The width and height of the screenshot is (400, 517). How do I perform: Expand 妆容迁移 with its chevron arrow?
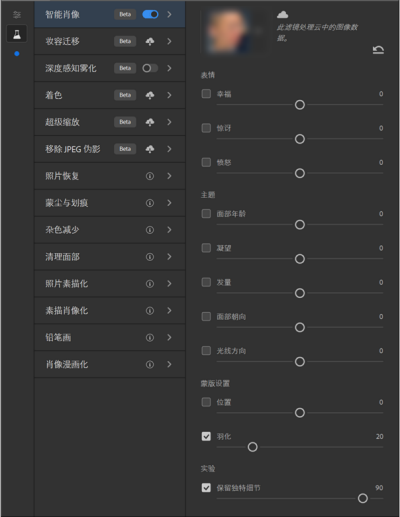[169, 41]
